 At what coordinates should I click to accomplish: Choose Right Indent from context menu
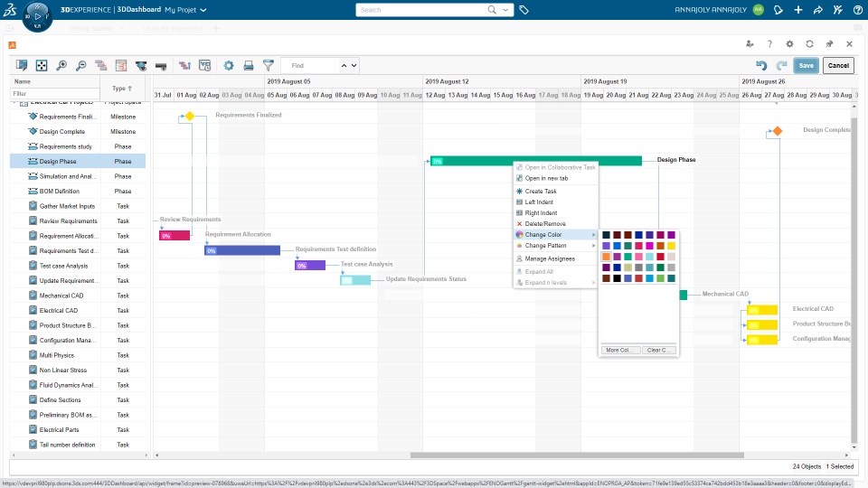coord(541,213)
